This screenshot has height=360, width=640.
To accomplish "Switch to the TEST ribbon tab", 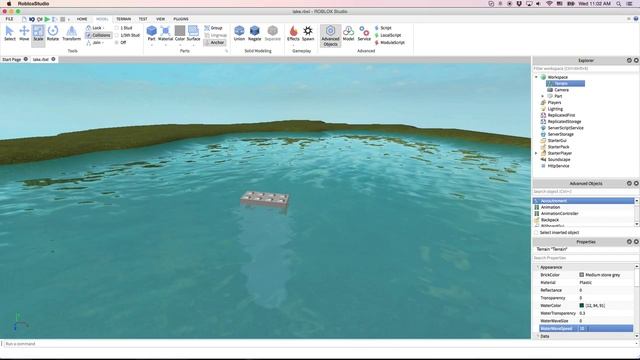I will pos(143,19).
